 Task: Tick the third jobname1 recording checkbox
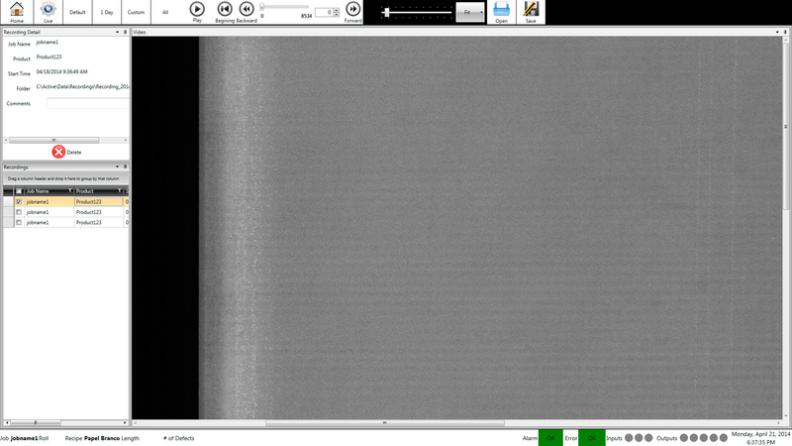tap(19, 222)
